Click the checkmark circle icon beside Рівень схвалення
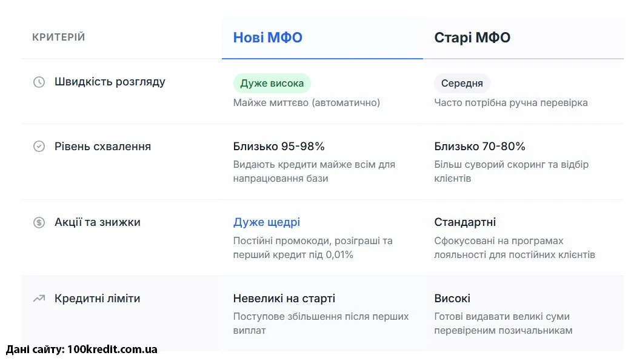The height and width of the screenshot is (364, 631). point(39,147)
